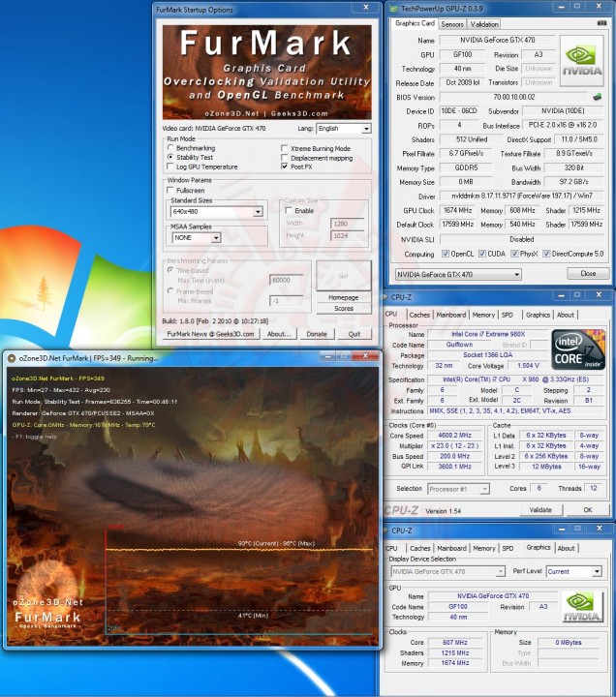
Task: Click the FurMark banner image
Action: (267, 72)
